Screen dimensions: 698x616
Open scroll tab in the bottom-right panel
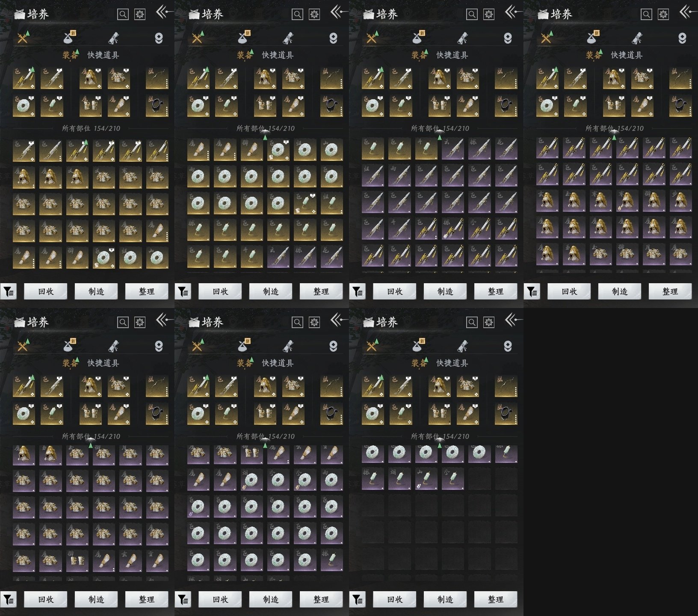[x=463, y=346]
